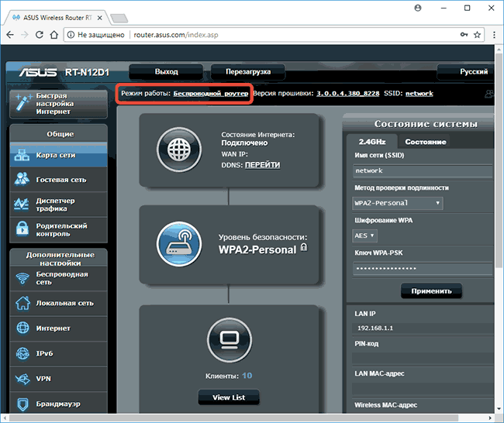This screenshot has width=504, height=423.
Task: Bookmark this page with star icon
Action: (x=478, y=35)
